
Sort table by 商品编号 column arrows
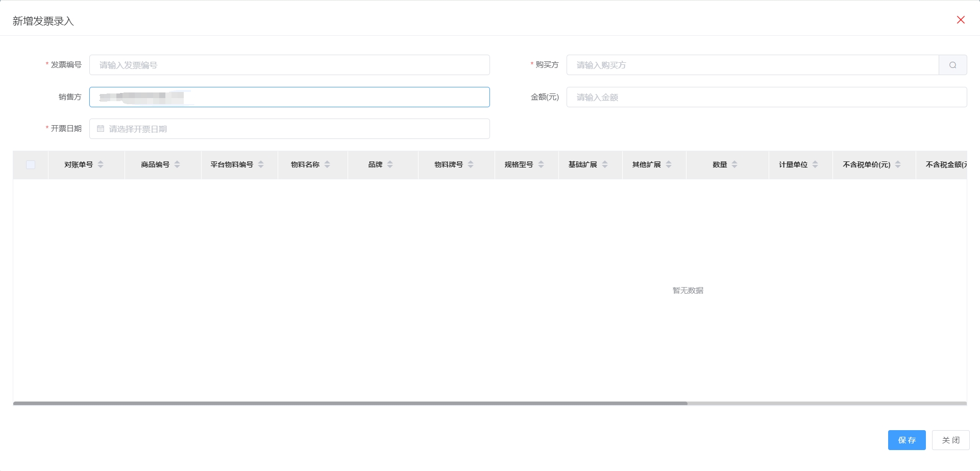[177, 164]
